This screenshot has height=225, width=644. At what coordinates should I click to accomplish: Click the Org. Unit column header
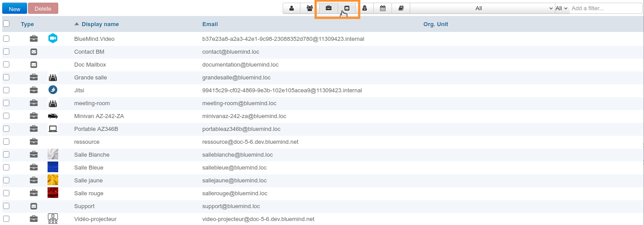[x=436, y=24]
